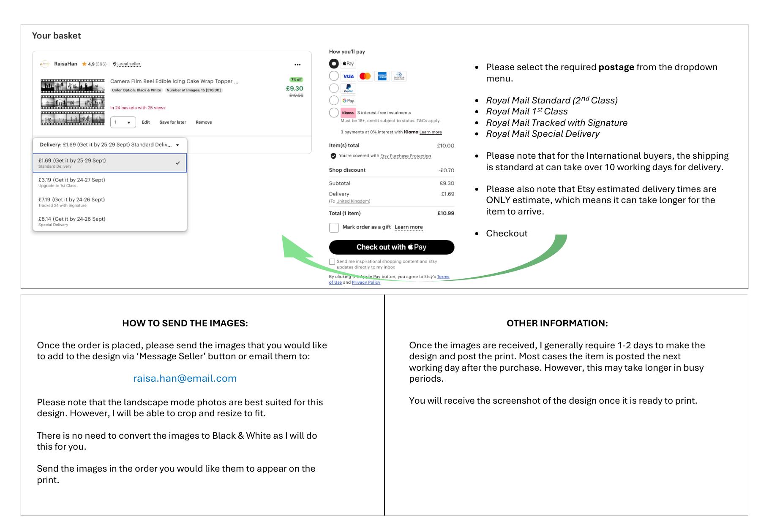Click Save for later
The image size is (769, 532).
click(172, 122)
